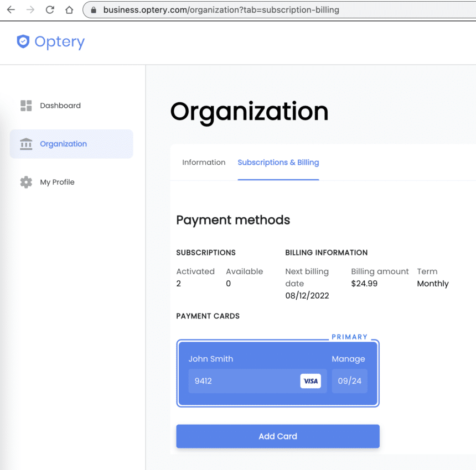
Task: Open the Subscriptions & Billing tab
Action: [278, 162]
